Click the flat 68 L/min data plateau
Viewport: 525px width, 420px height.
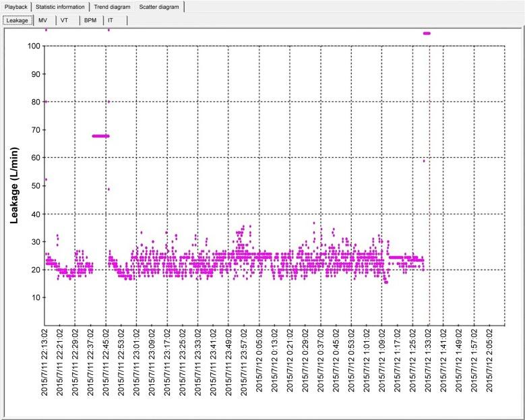(x=100, y=136)
